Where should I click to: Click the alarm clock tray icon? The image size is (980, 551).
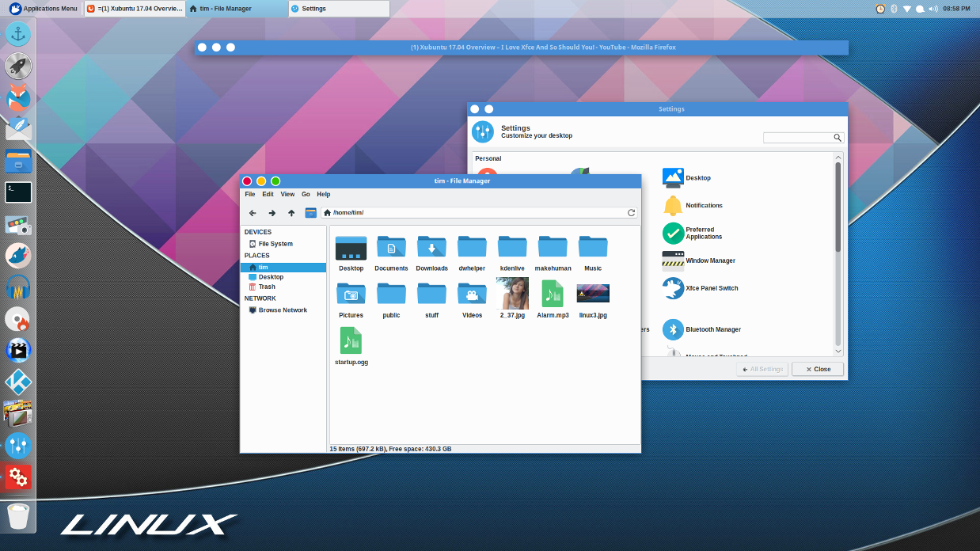coord(880,9)
